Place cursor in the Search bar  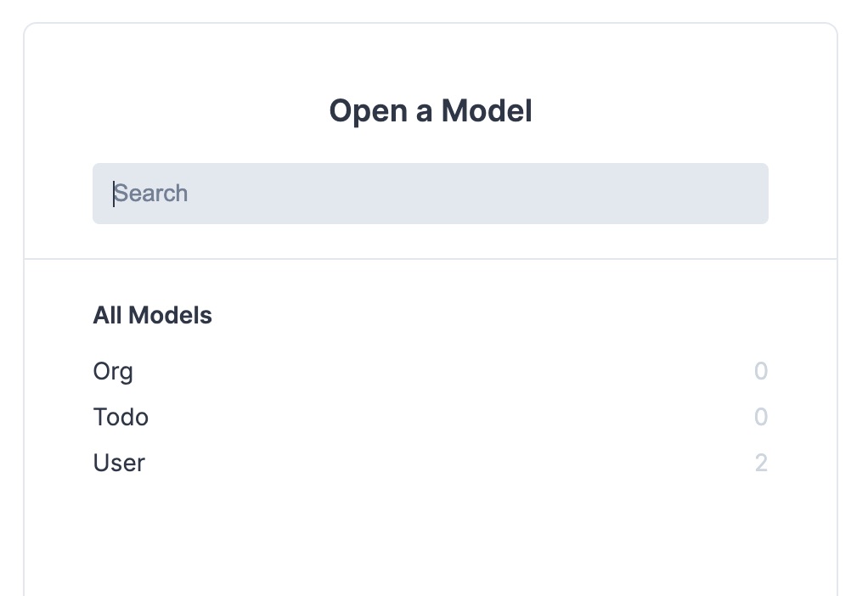(x=430, y=194)
